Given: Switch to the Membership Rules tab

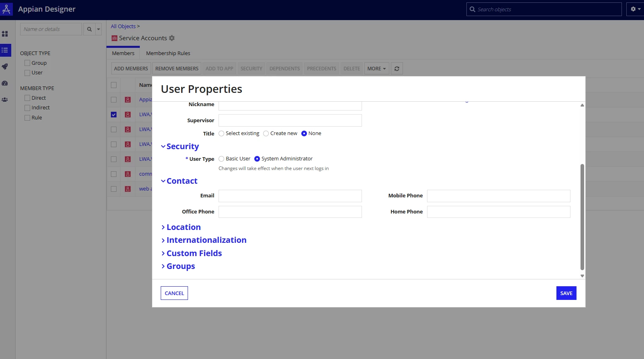Looking at the screenshot, I should [x=168, y=53].
